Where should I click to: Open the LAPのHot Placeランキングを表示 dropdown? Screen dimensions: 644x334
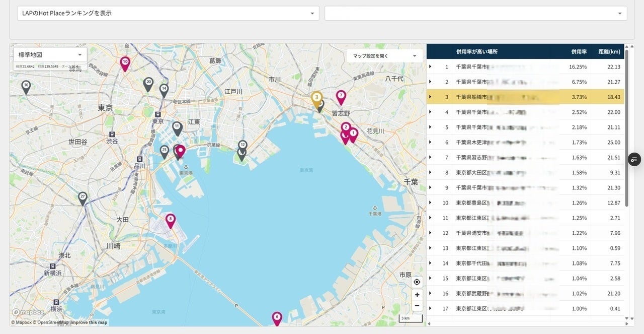tap(168, 13)
